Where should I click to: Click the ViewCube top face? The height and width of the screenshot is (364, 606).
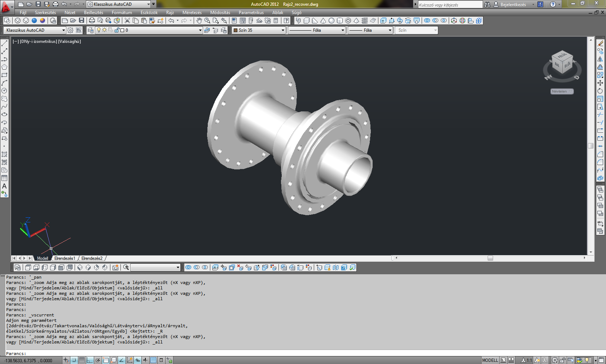pos(562,56)
